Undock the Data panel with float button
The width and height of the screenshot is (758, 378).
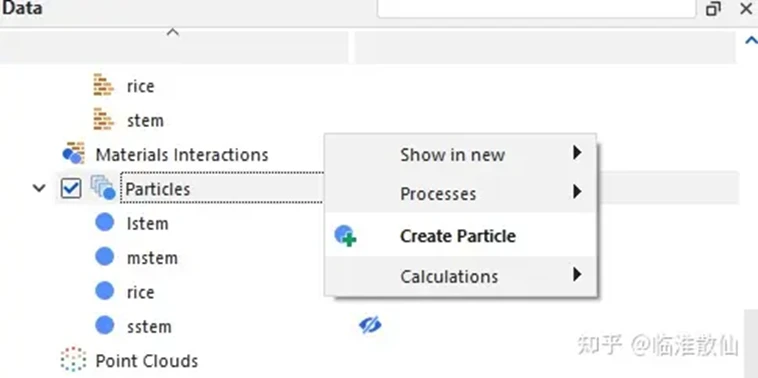[714, 9]
